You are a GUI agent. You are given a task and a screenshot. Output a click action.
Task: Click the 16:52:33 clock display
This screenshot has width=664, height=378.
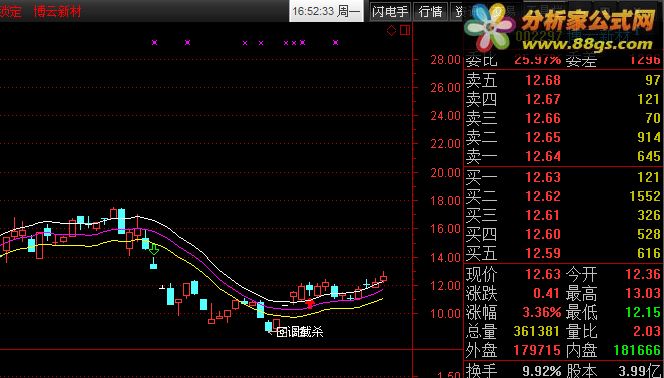[x=313, y=11]
